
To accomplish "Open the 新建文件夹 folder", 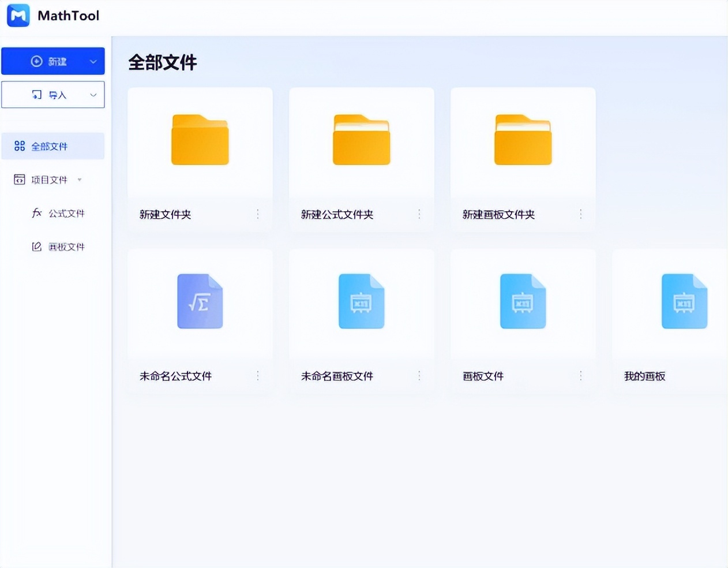I will coord(200,139).
